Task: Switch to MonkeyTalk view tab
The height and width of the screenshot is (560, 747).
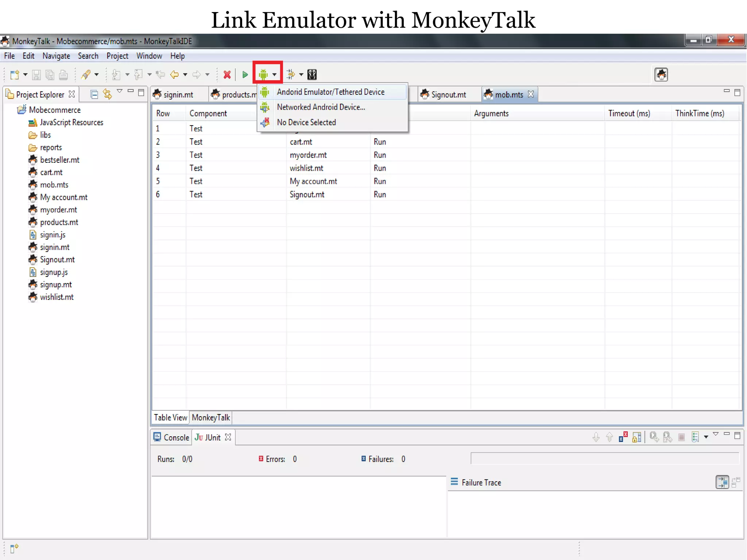Action: point(211,418)
